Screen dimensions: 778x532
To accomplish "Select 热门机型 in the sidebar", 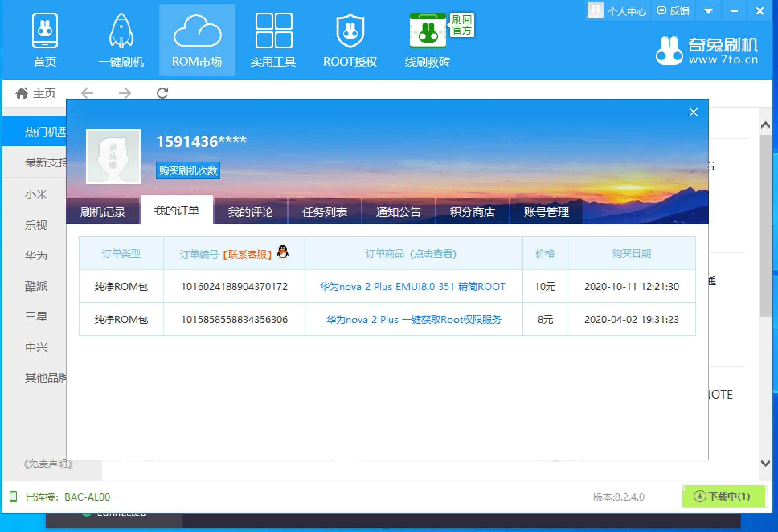I will tap(35, 131).
